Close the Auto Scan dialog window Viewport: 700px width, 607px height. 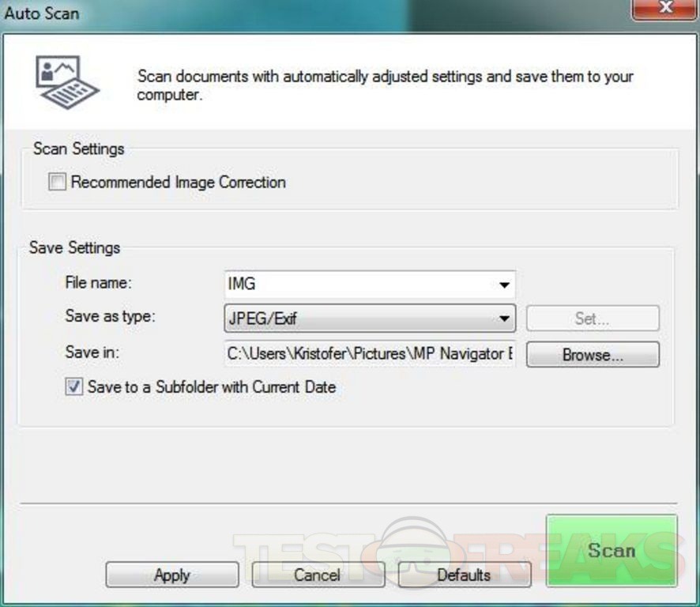coord(665,8)
